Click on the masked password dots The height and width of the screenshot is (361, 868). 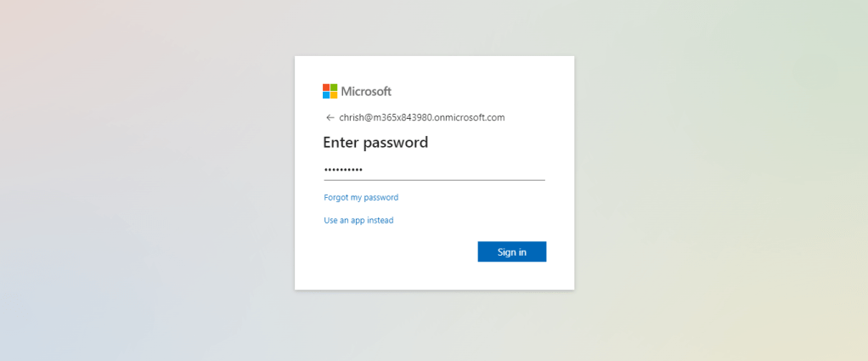click(x=343, y=170)
